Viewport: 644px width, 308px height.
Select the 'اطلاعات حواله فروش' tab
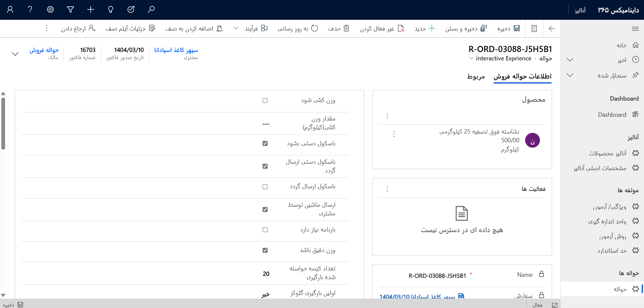coord(522,76)
